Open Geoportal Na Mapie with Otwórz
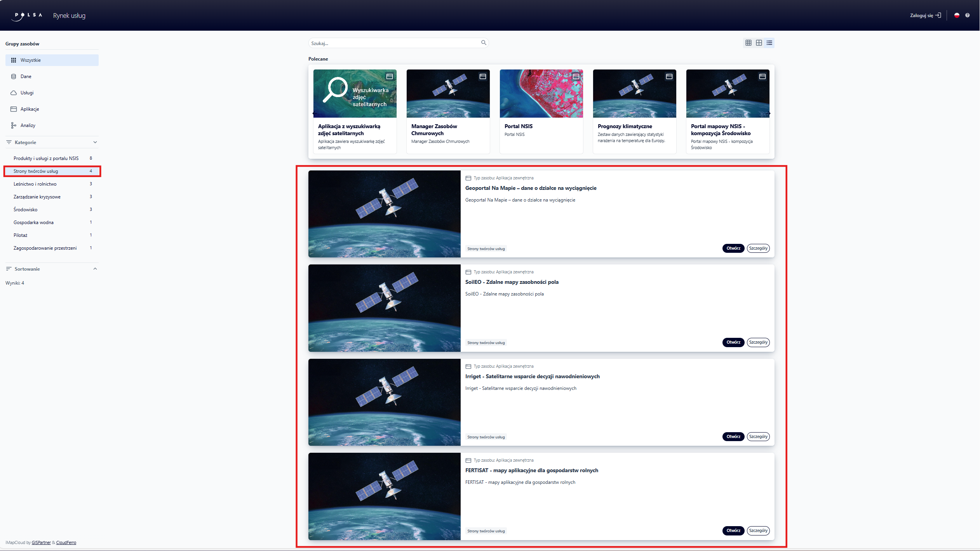Viewport: 980px width, 551px height. point(733,249)
